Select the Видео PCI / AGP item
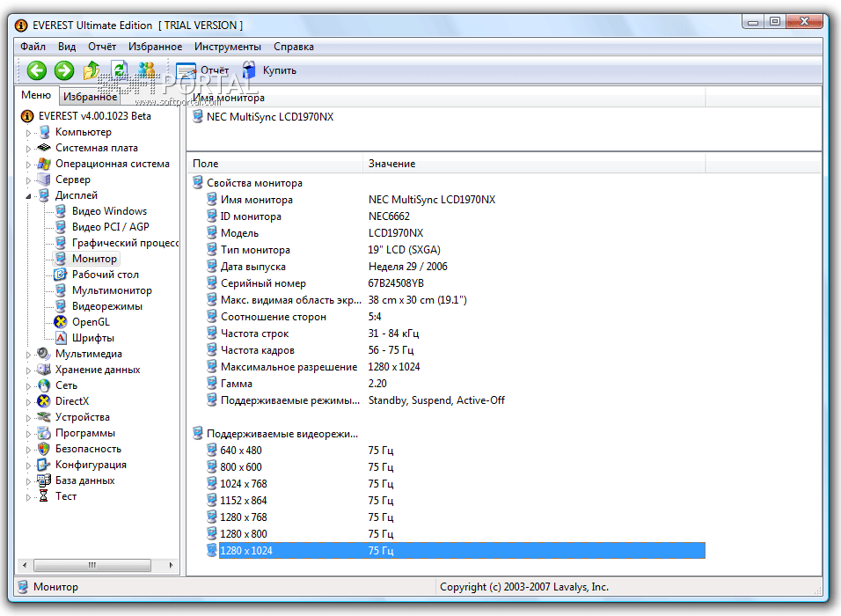This screenshot has width=841, height=616. tap(111, 227)
